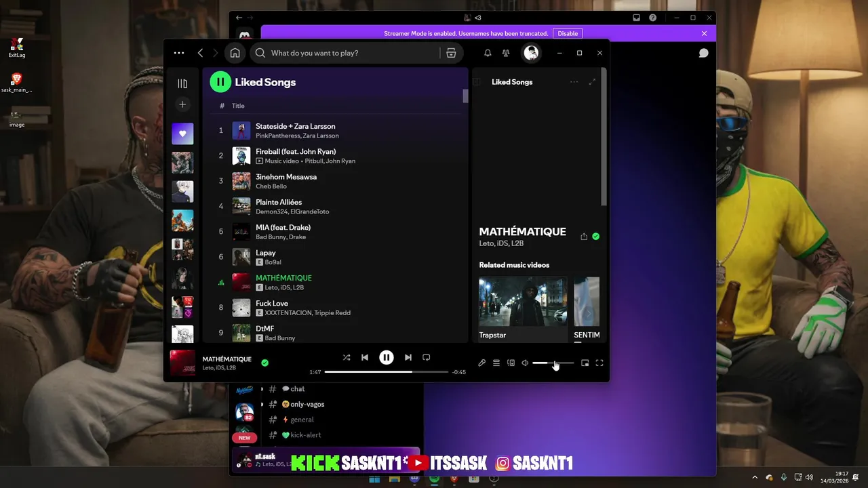The height and width of the screenshot is (488, 868).
Task: Open Connect to a device
Action: pyautogui.click(x=511, y=363)
